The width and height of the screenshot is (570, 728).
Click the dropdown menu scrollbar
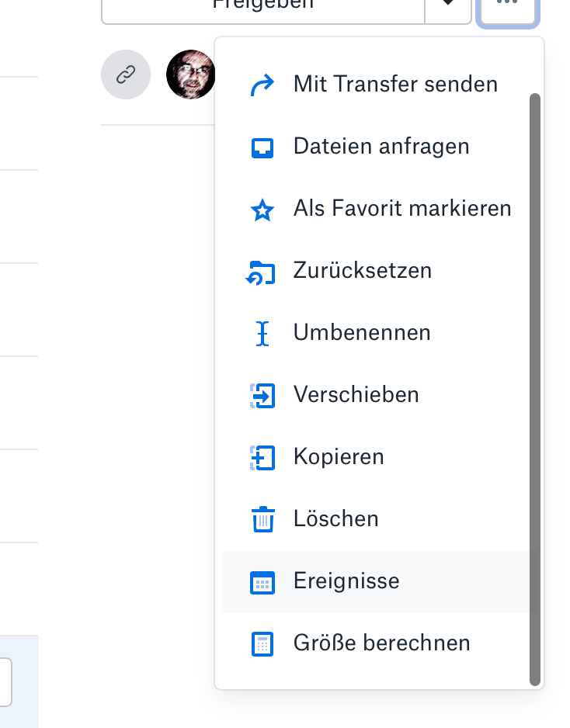point(534,388)
